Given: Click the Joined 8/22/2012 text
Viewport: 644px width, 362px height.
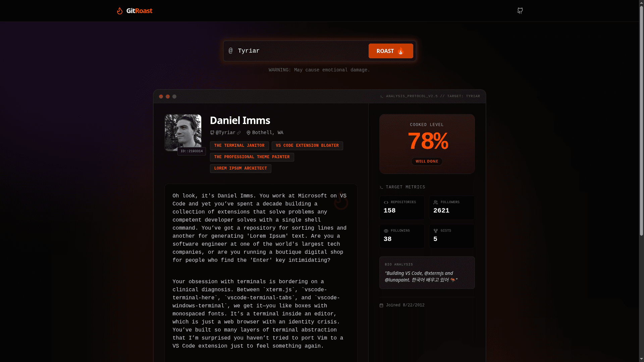Looking at the screenshot, I should 405,305.
